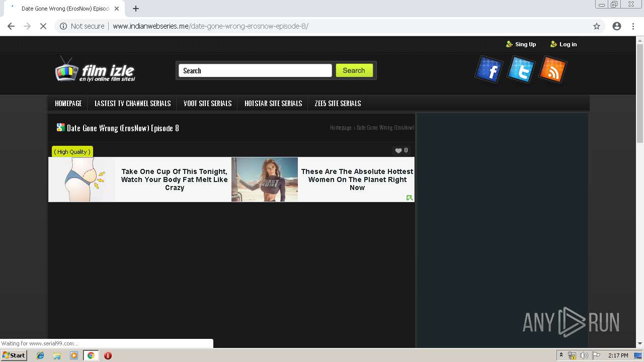Viewport: 644px width, 362px height.
Task: Click the title bookmark icon beside episode heading
Action: click(x=60, y=128)
